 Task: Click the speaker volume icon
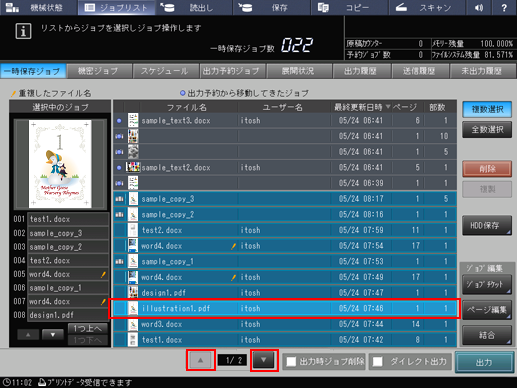click(479, 7)
